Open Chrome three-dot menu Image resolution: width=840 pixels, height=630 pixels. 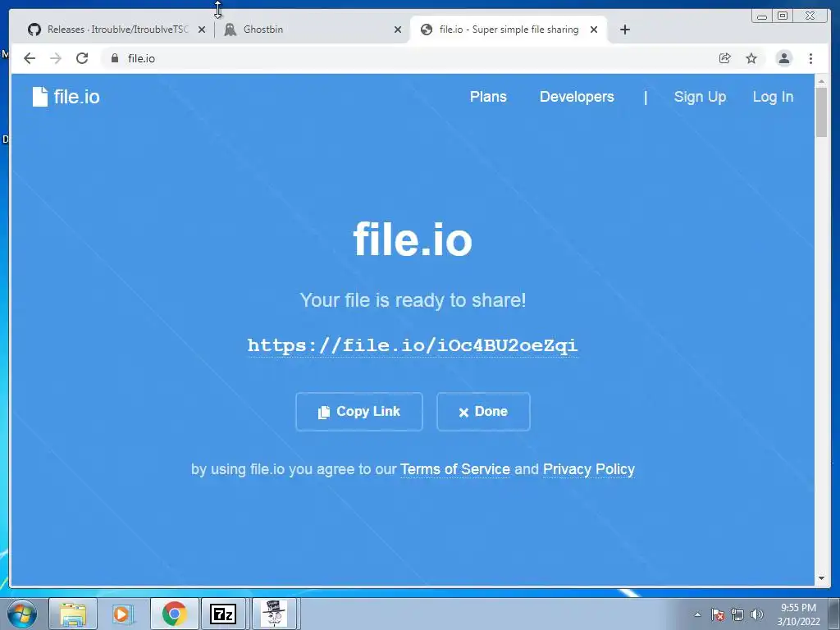pos(810,58)
